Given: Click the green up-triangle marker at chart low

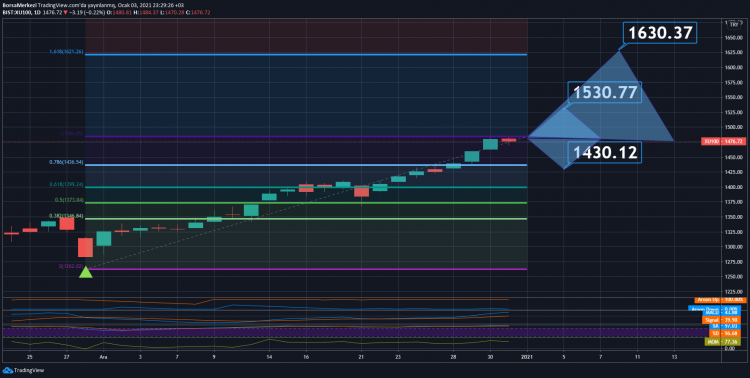Looking at the screenshot, I should [86, 273].
